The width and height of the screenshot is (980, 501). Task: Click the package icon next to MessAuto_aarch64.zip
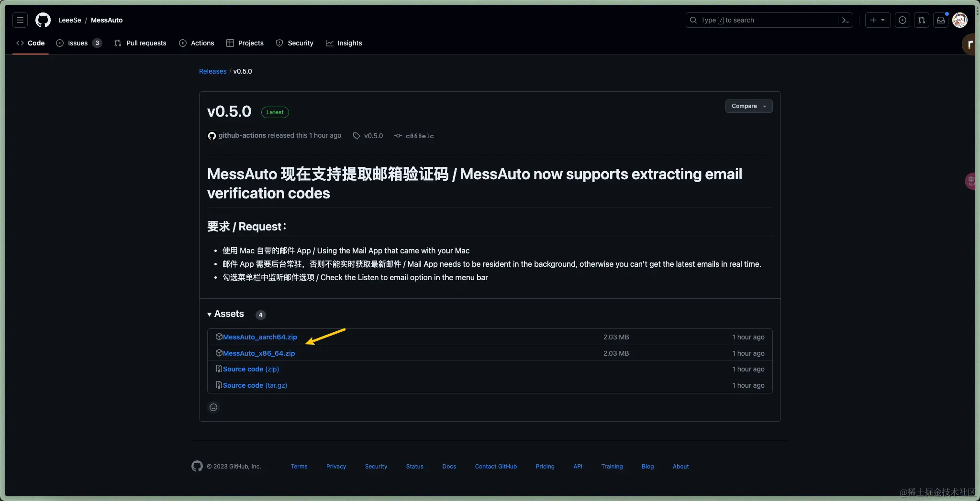pos(219,337)
